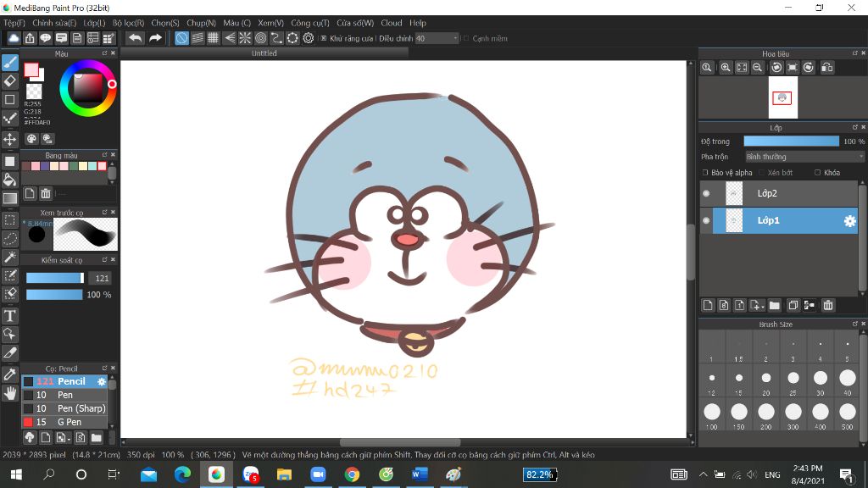Delete palette color with trash icon
Image resolution: width=868 pixels, height=488 pixels.
click(x=46, y=193)
